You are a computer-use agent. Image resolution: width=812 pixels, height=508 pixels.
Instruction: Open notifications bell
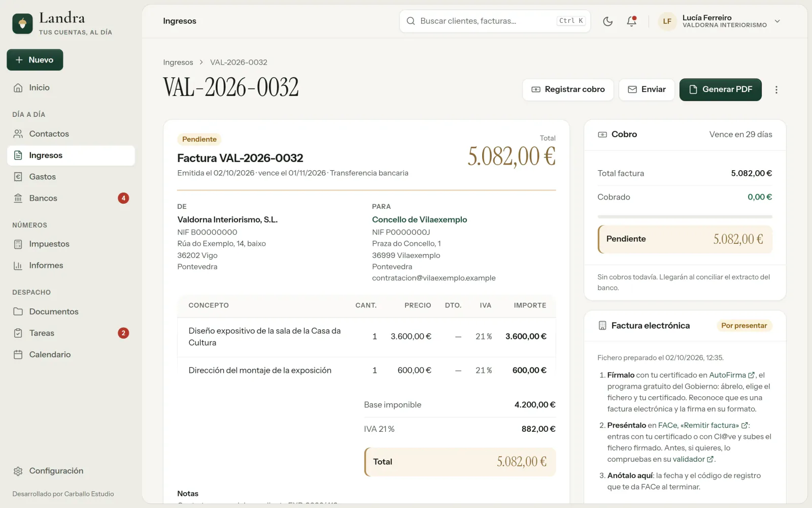point(631,21)
